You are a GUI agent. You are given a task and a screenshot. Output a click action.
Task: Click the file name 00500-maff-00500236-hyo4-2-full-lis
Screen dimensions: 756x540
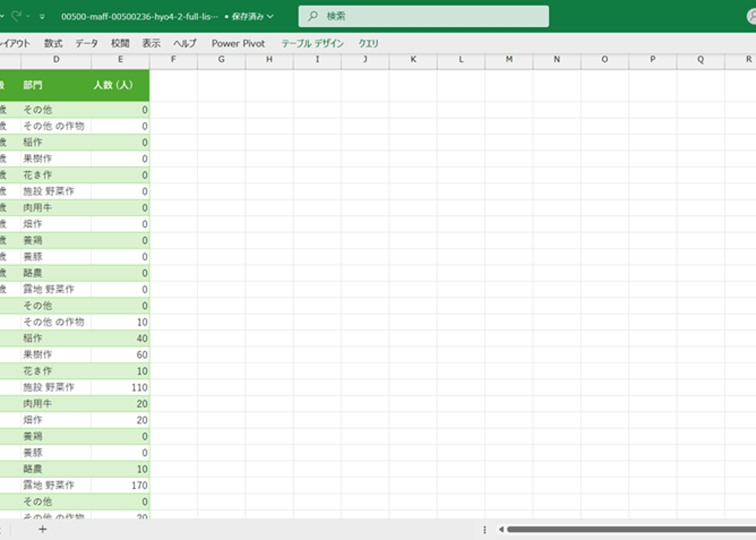139,16
